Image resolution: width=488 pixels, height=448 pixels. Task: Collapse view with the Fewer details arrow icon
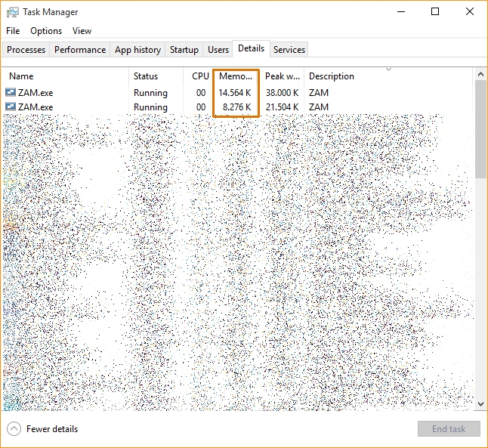pos(14,429)
